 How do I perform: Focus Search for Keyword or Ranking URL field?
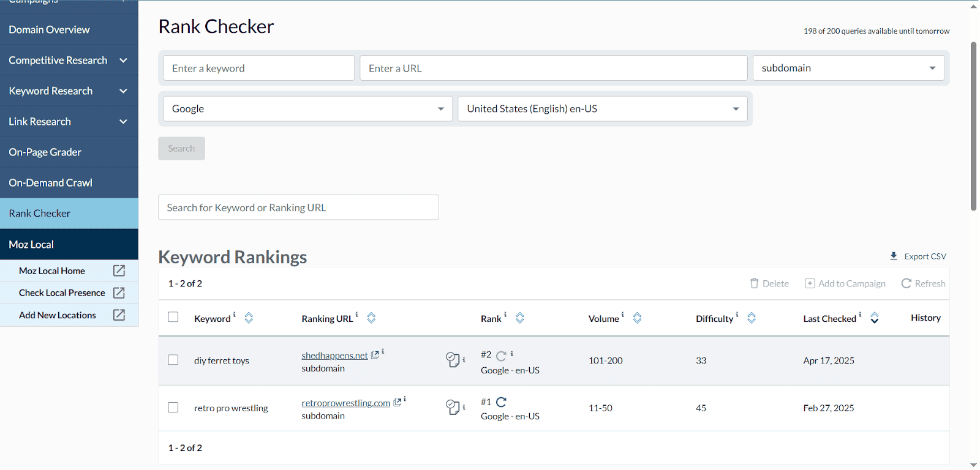click(x=298, y=207)
